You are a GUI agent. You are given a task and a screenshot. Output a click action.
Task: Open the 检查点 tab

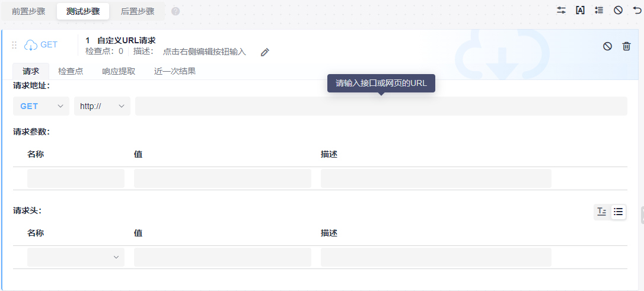pyautogui.click(x=71, y=71)
